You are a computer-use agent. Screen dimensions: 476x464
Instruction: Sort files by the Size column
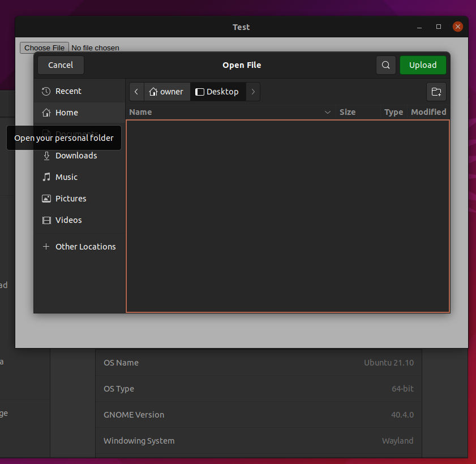coord(358,112)
